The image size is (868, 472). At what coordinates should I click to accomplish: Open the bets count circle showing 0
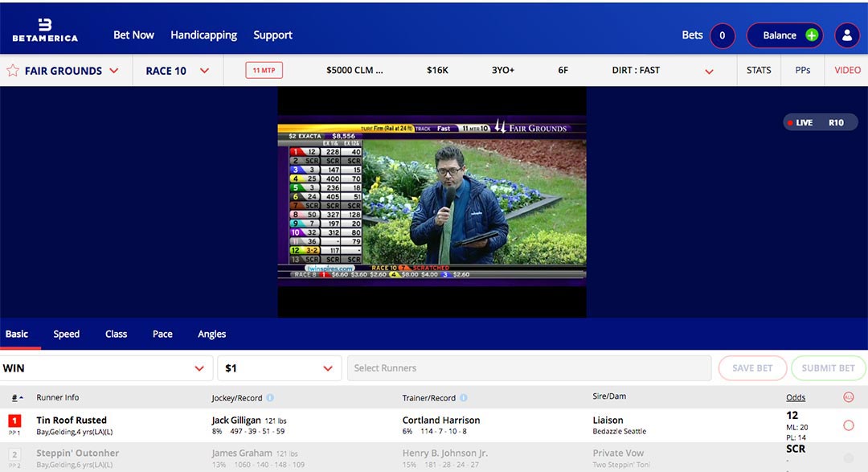tap(722, 35)
